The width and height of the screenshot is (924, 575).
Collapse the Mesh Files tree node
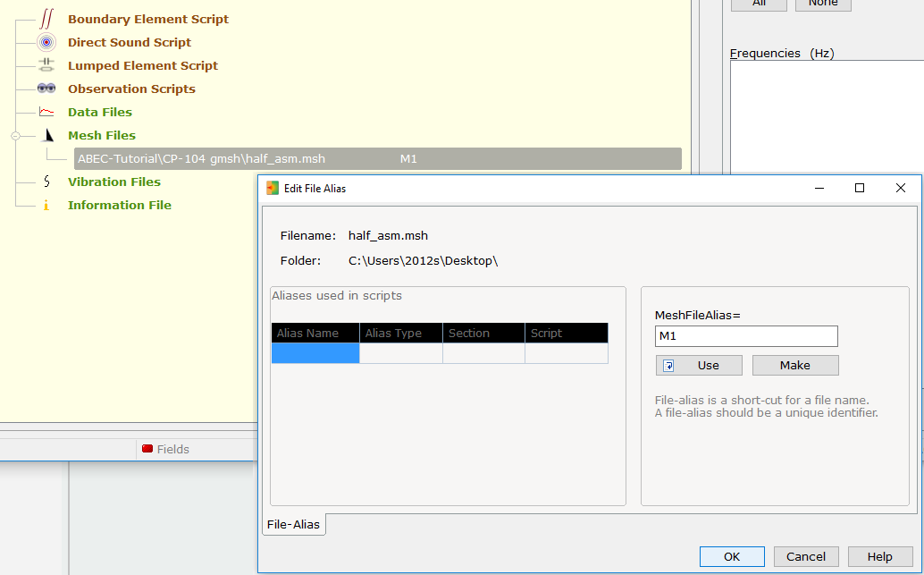point(15,136)
